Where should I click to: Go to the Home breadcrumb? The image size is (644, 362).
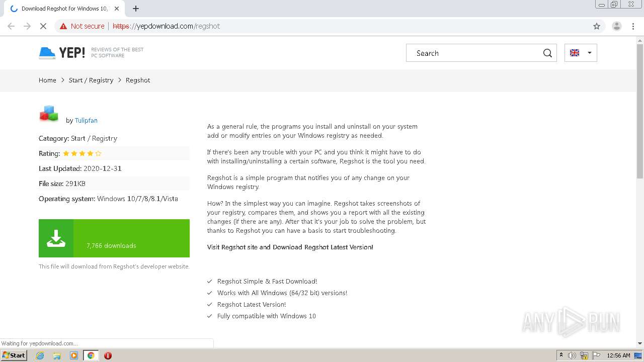point(47,80)
